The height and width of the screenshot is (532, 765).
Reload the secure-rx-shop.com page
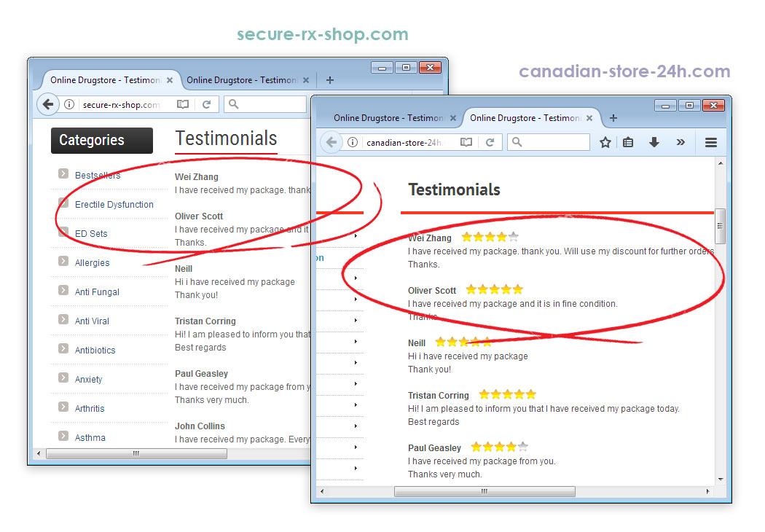[x=206, y=104]
